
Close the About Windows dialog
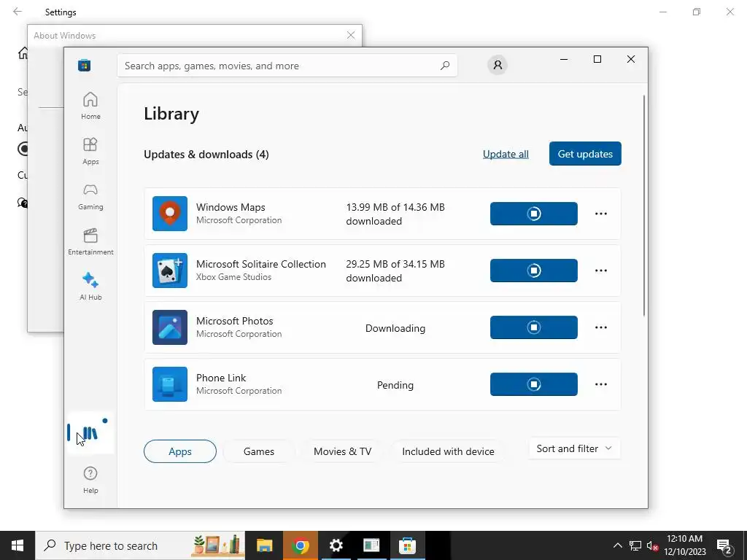click(x=351, y=35)
